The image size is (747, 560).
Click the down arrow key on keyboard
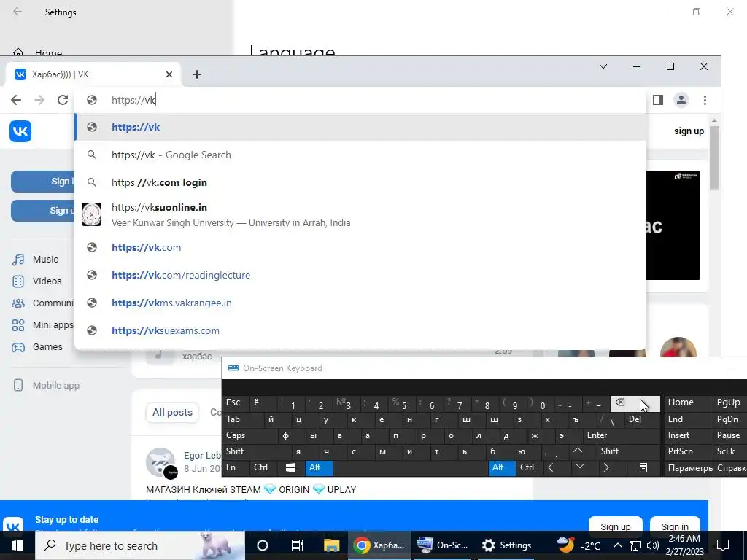click(x=583, y=467)
